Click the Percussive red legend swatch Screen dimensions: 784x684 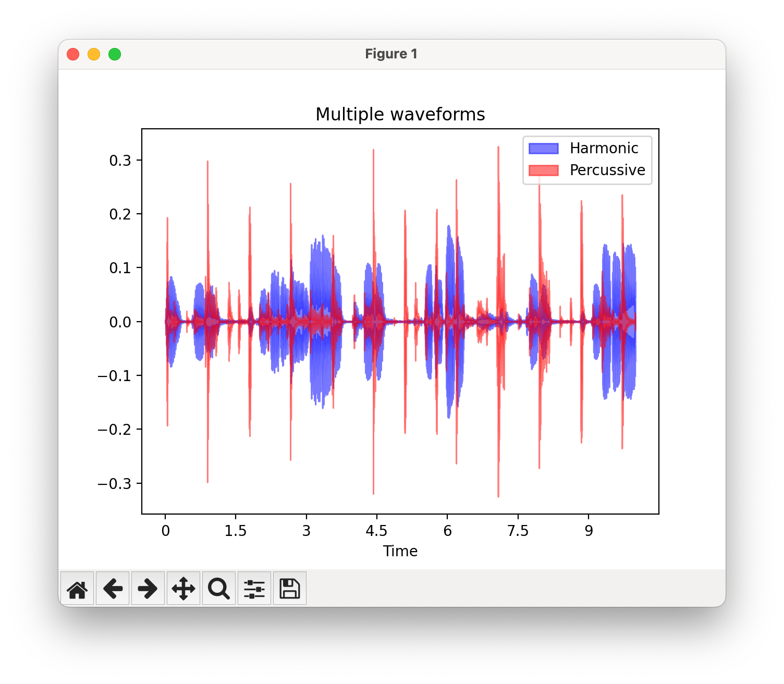tap(544, 170)
